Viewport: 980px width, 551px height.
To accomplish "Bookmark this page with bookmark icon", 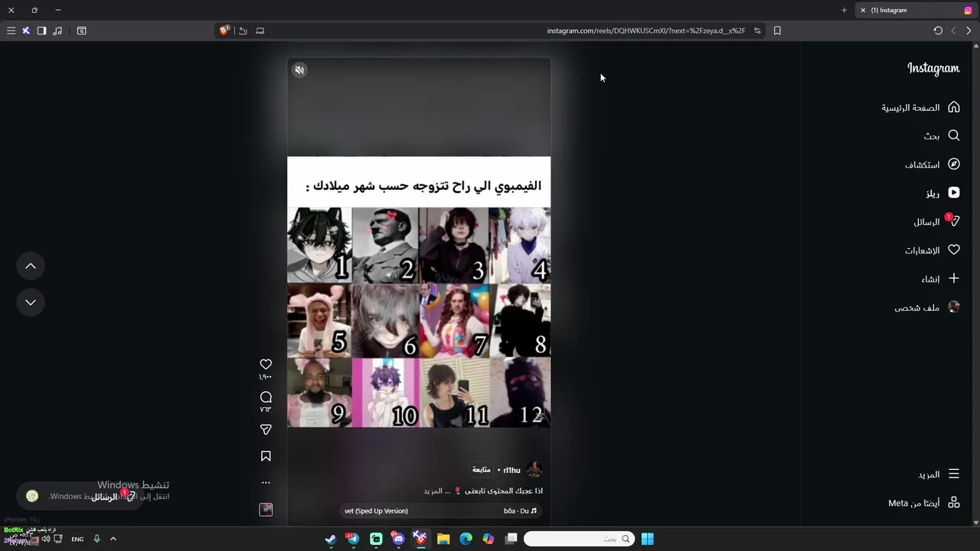I will pyautogui.click(x=777, y=31).
